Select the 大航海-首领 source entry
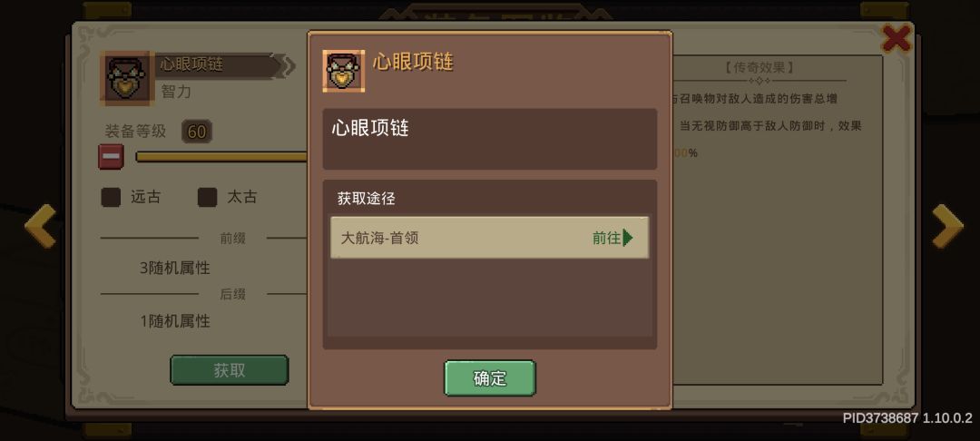980x441 pixels. click(489, 238)
